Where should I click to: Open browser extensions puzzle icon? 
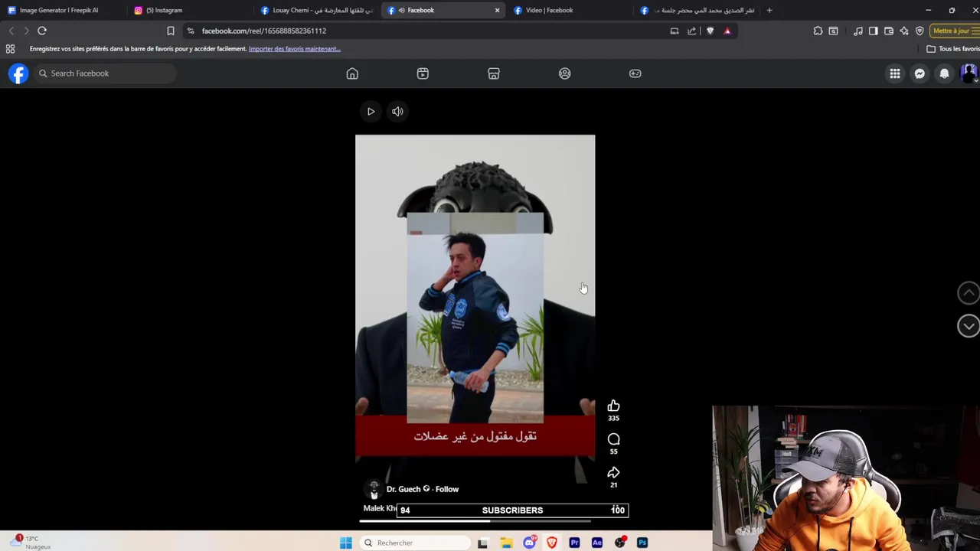click(818, 31)
